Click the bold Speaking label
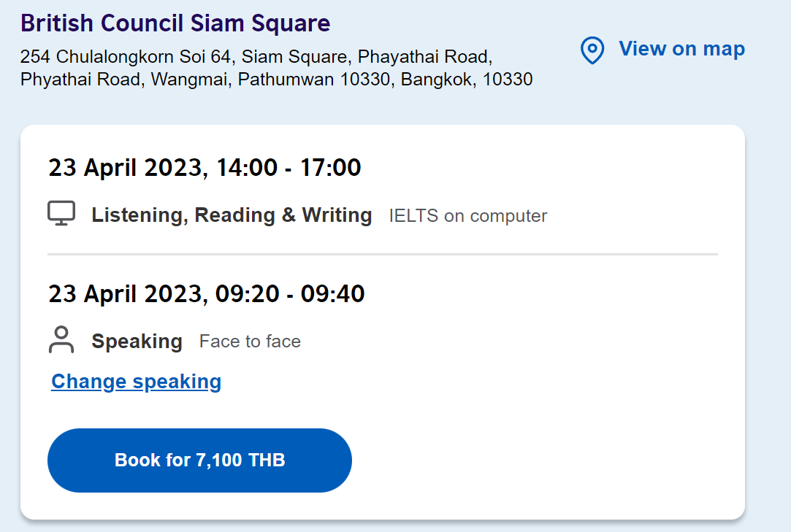 click(x=137, y=342)
